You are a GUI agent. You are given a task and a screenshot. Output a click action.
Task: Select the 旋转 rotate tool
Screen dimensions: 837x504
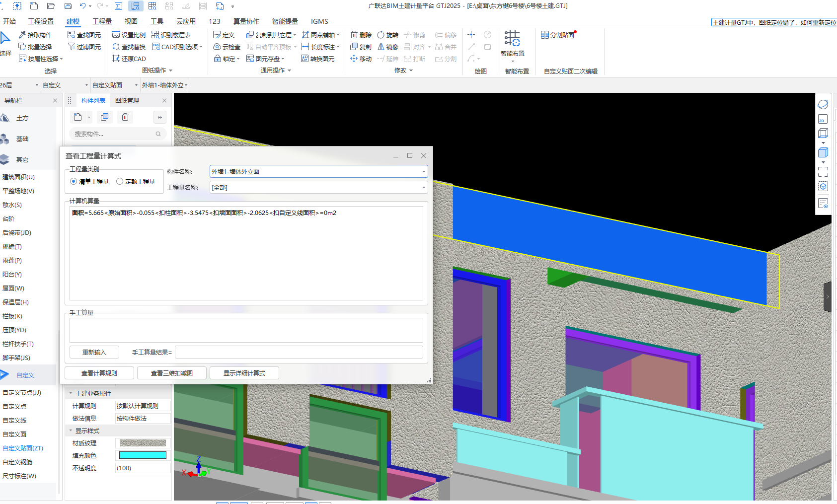click(388, 35)
